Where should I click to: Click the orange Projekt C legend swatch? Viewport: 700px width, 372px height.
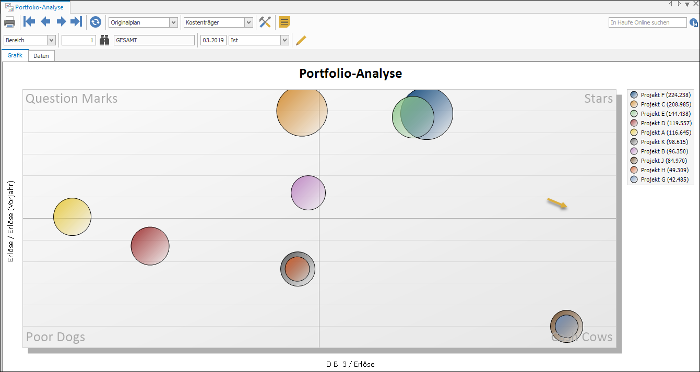point(634,104)
